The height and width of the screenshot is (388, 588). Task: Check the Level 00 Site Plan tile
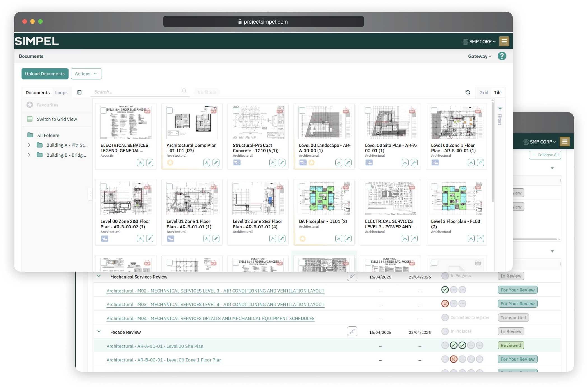(x=368, y=111)
